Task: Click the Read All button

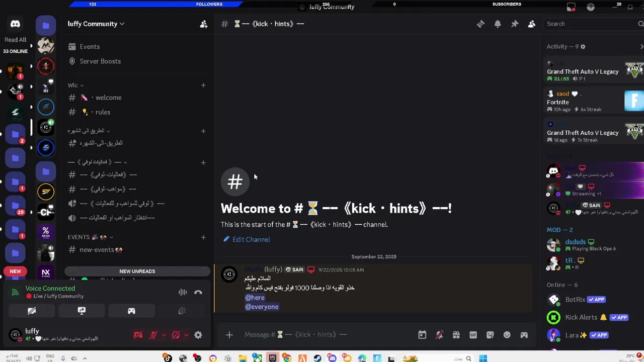Action: click(x=15, y=40)
